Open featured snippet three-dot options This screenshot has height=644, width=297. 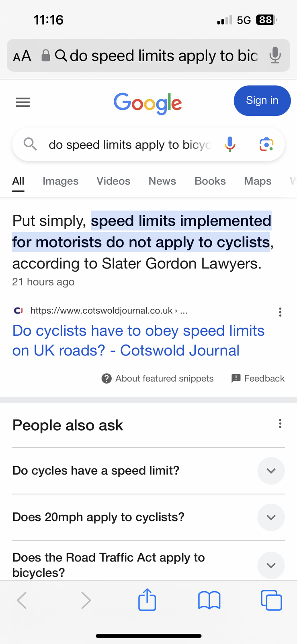[x=280, y=312]
